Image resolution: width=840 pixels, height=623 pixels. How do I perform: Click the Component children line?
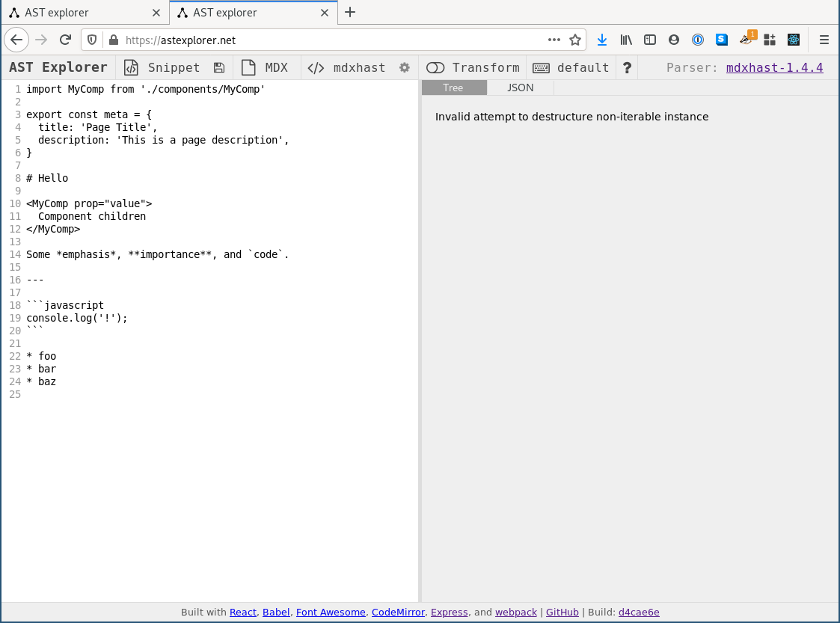click(x=91, y=216)
